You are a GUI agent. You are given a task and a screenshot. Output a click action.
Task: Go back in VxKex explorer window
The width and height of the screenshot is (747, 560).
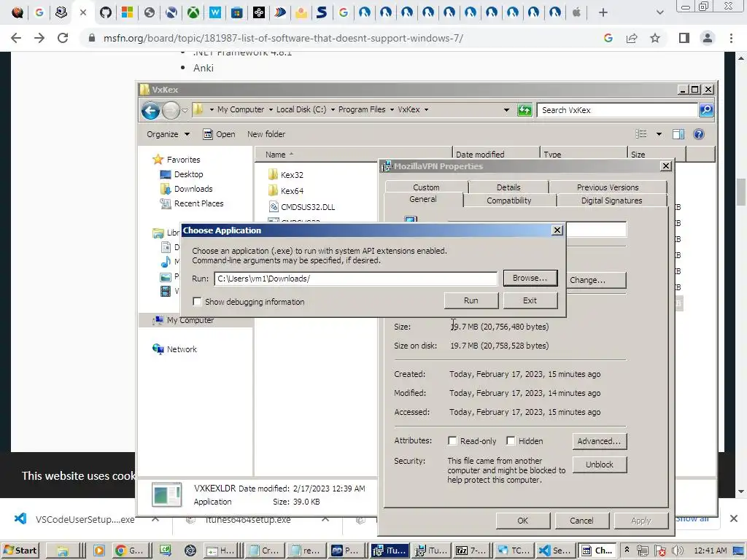coord(150,111)
